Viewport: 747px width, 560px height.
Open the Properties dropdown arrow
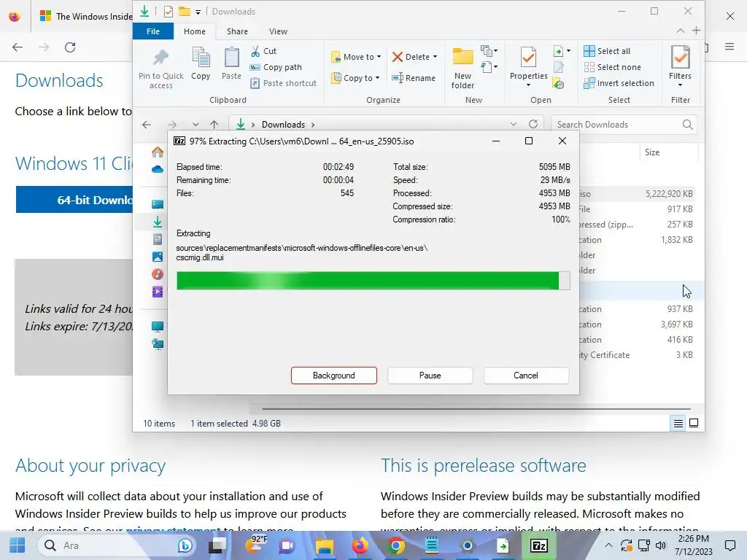(x=528, y=85)
